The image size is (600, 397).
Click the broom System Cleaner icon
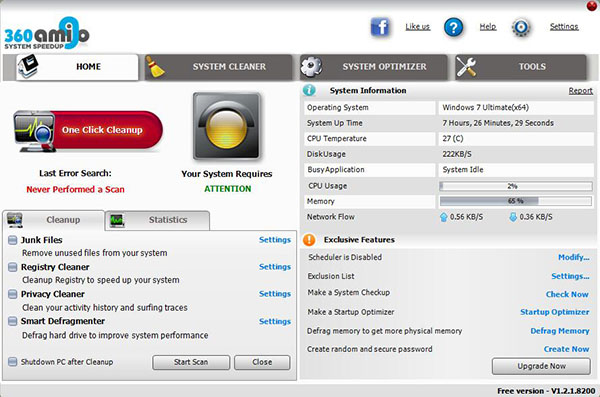coord(155,67)
